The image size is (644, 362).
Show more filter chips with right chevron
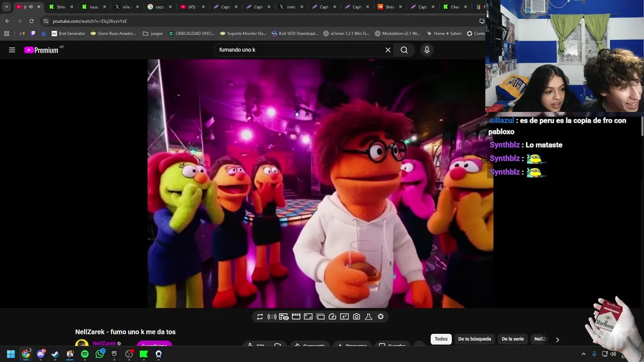point(557,339)
